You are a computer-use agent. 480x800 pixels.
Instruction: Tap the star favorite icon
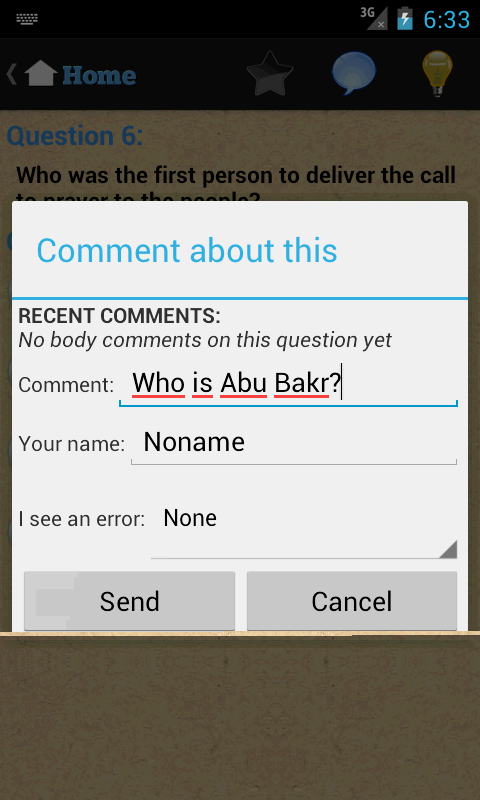pos(270,73)
